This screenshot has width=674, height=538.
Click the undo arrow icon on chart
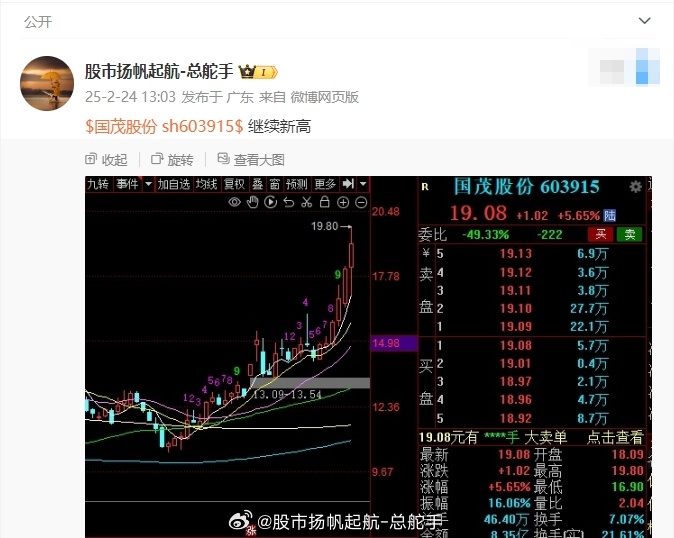289,202
